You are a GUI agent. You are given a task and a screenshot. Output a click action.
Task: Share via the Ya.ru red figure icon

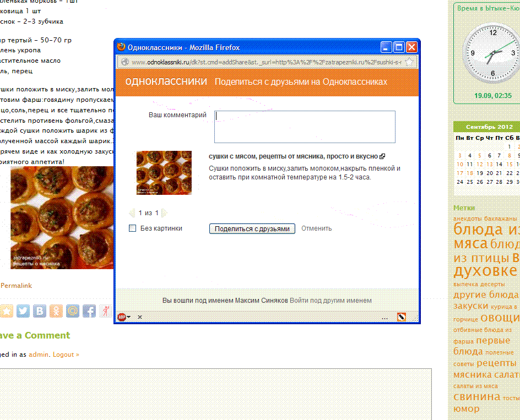tap(106, 311)
